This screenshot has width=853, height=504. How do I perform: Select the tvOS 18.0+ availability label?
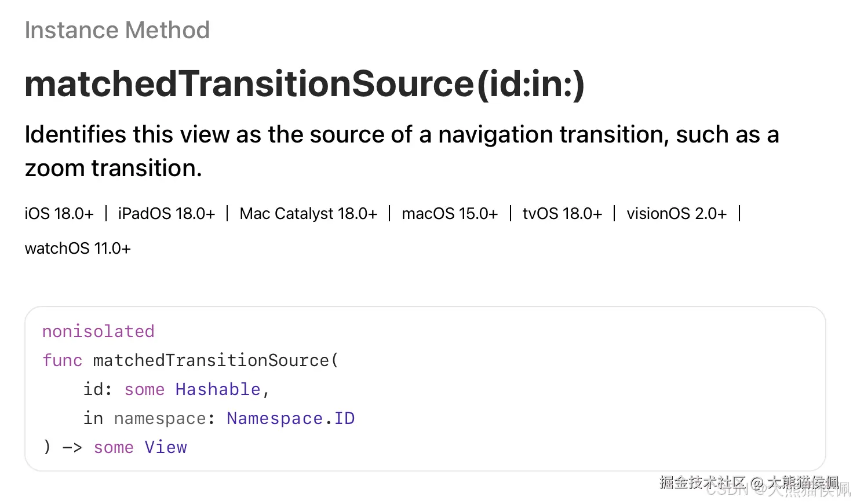click(x=562, y=214)
